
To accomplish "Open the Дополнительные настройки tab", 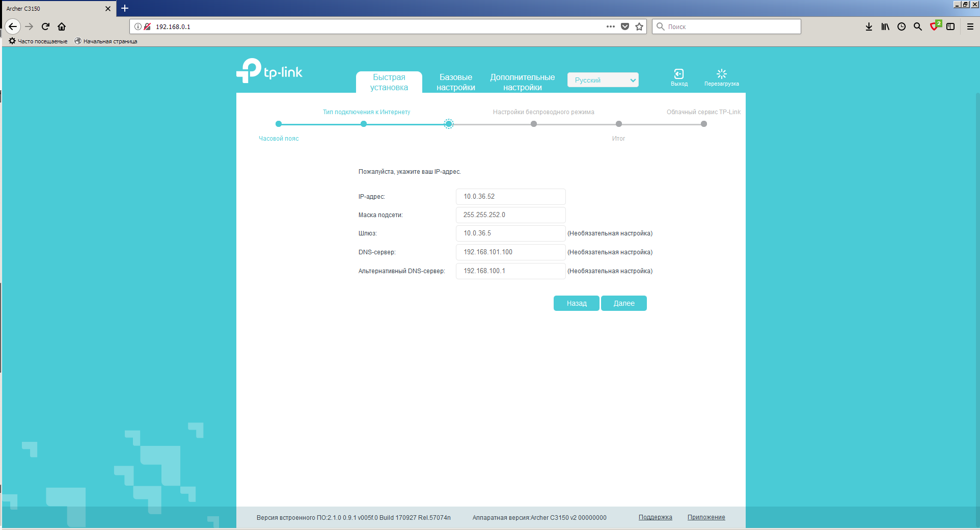I will coord(522,82).
